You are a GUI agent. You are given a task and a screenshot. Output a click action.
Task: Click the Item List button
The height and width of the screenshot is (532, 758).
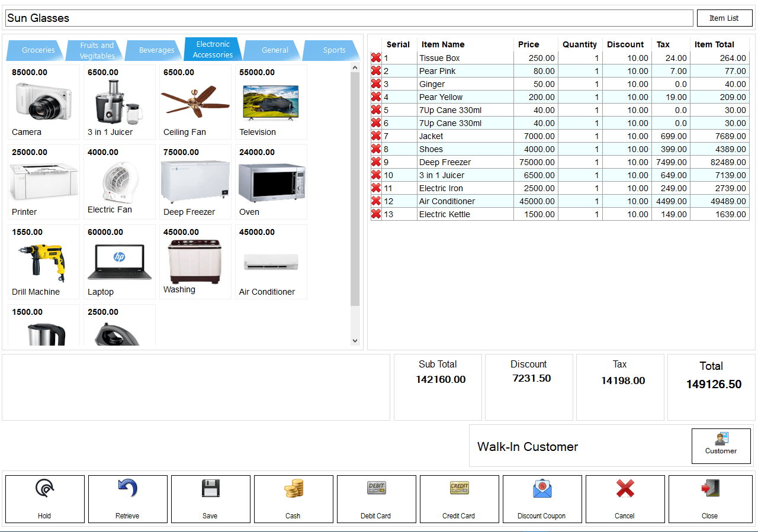pos(724,18)
